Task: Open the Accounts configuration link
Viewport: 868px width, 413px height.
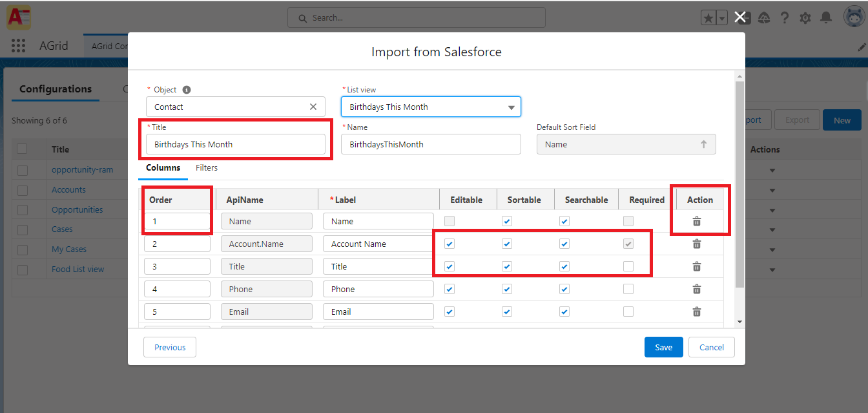Action: point(68,190)
